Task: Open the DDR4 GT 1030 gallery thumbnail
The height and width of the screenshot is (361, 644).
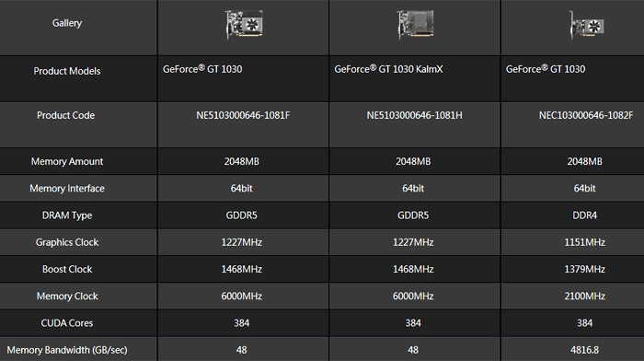Action: point(587,26)
